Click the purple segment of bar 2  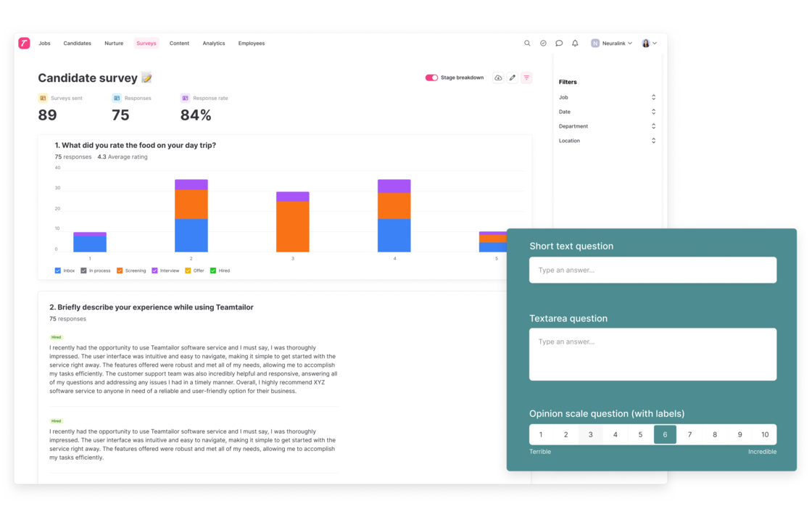[191, 184]
